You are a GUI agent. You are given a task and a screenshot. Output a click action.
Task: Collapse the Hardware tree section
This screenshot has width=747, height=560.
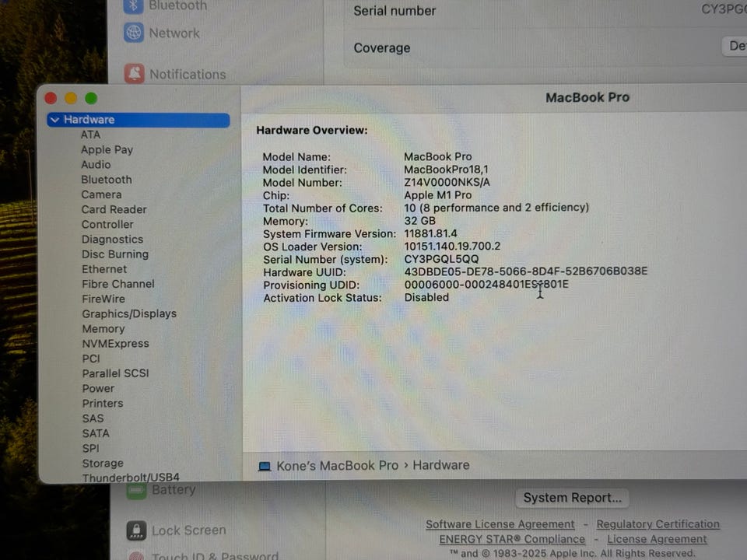55,120
